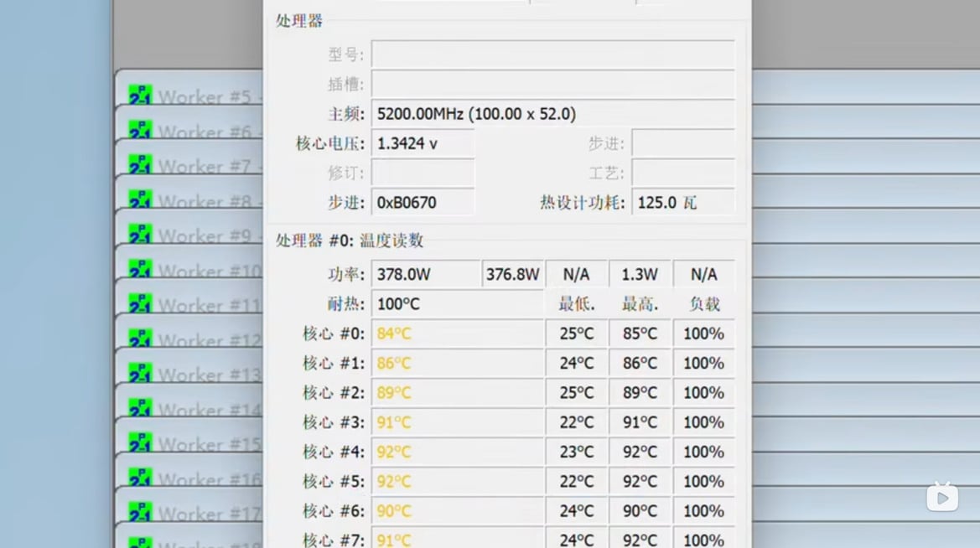Click the 378.0W power reading

426,274
